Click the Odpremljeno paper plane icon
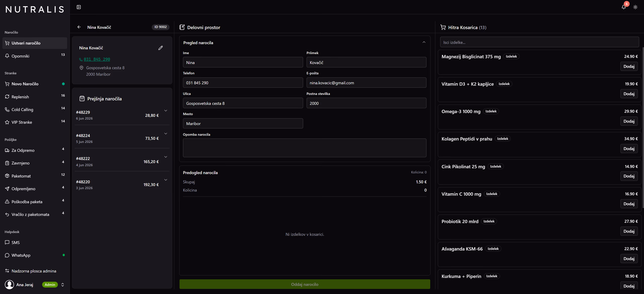The height and width of the screenshot is (294, 644). 7,189
